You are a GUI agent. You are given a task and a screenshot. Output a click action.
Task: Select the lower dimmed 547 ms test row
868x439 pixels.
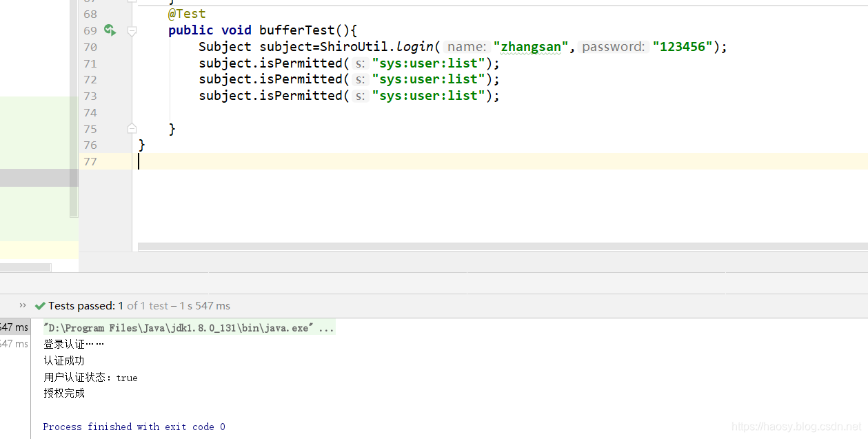(x=14, y=343)
